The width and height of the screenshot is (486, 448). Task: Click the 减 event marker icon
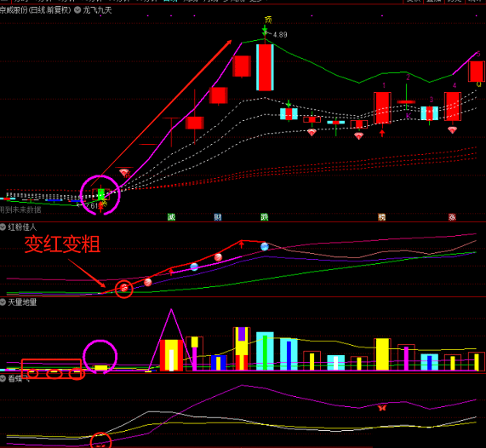(x=171, y=217)
